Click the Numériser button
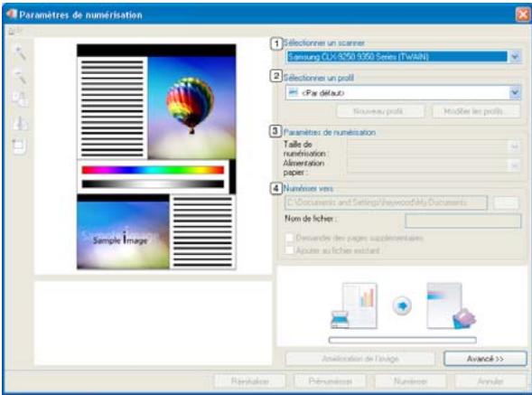532x395 pixels. click(x=410, y=381)
